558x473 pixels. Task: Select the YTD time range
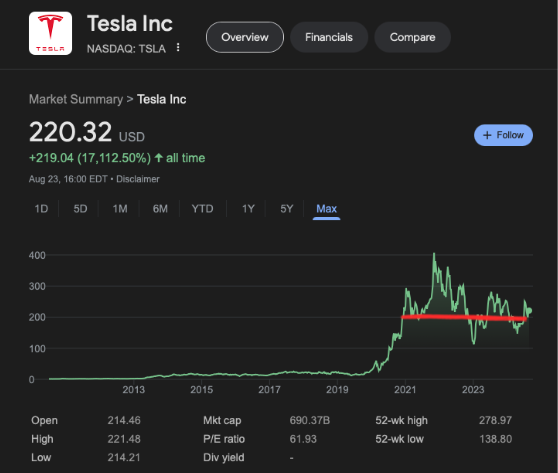pyautogui.click(x=202, y=209)
